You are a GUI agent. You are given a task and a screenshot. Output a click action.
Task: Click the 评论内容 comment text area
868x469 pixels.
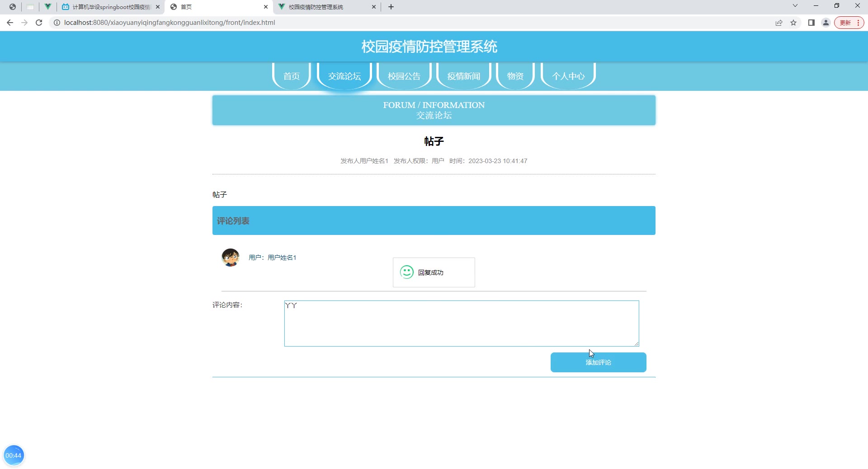coord(462,324)
